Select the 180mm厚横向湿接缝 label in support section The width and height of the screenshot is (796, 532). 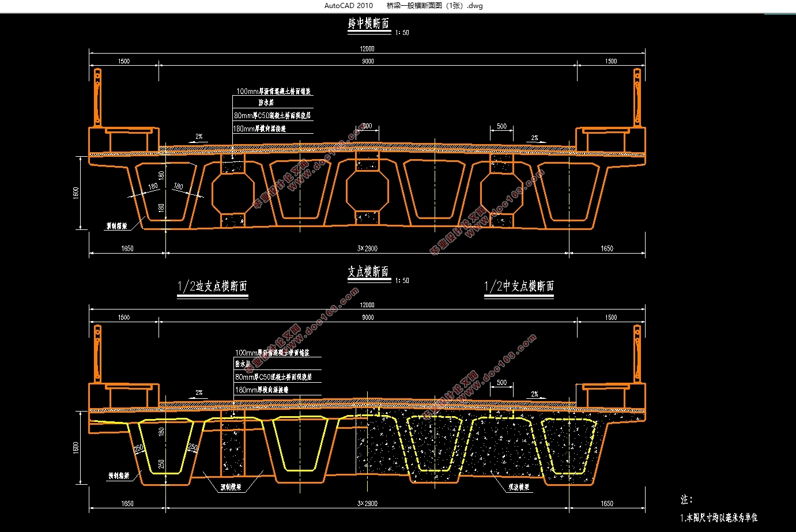point(262,390)
